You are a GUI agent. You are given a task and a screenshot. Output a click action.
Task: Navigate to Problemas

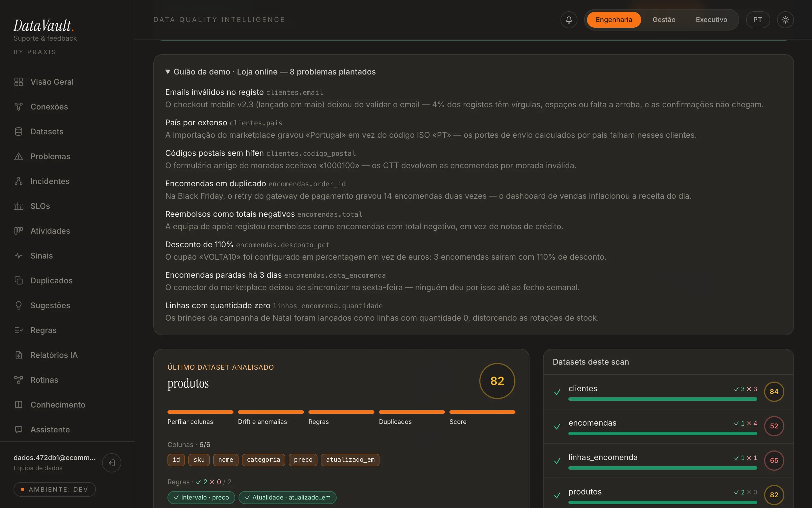(x=50, y=157)
